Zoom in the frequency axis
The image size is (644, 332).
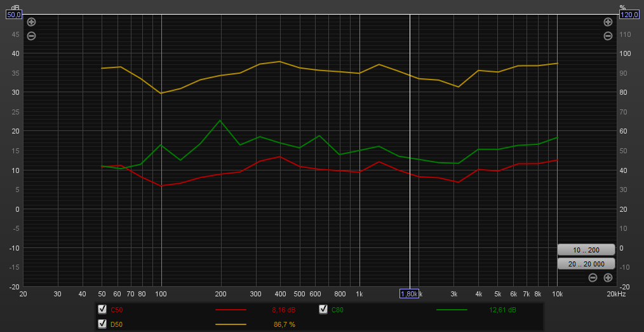pyautogui.click(x=608, y=278)
